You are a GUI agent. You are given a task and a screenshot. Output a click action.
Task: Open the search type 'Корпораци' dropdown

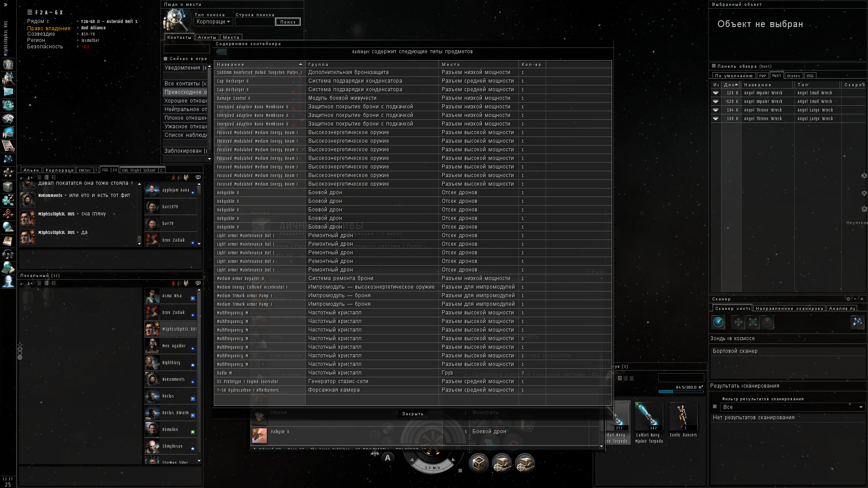tap(213, 22)
